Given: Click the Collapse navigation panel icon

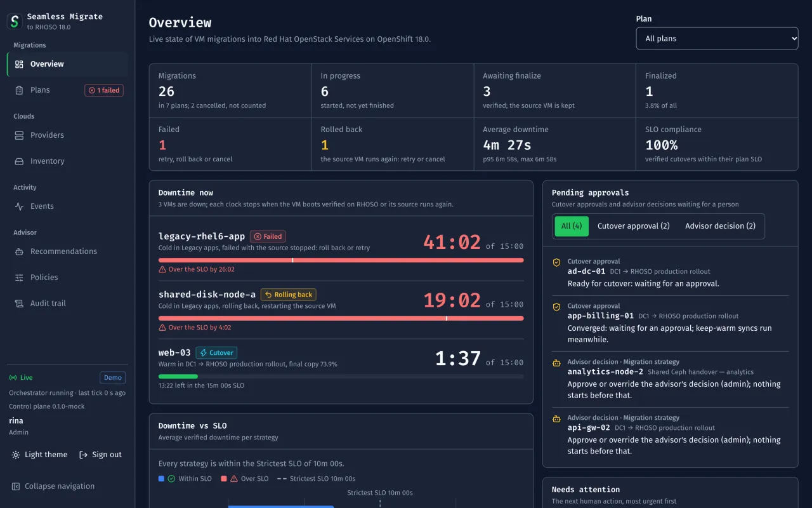Looking at the screenshot, I should click(16, 486).
